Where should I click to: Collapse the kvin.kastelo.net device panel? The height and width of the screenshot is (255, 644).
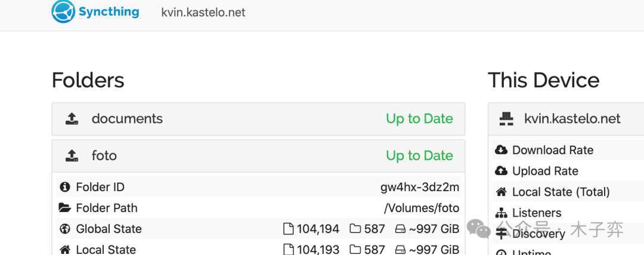tap(572, 119)
